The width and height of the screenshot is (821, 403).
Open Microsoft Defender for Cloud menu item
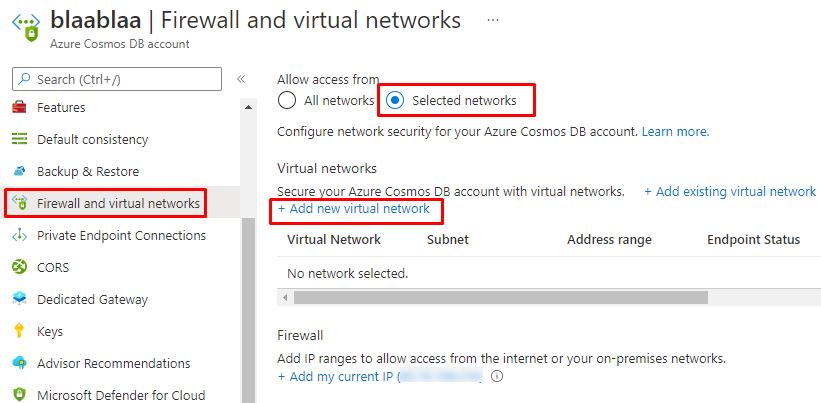(120, 395)
